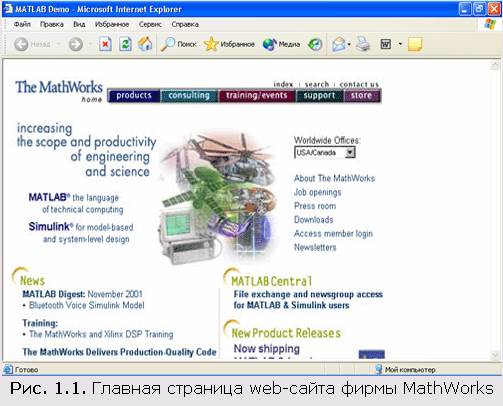The image size is (503, 406).
Task: Open MathWorks and Xilinx DSP Training link
Action: point(101,334)
